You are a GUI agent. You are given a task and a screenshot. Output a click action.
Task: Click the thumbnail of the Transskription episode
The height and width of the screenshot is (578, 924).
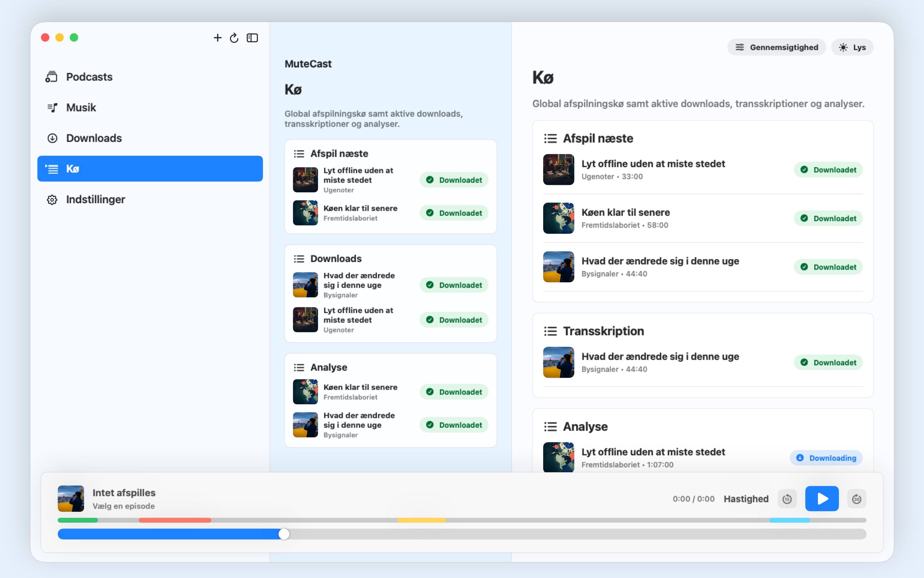[558, 363]
